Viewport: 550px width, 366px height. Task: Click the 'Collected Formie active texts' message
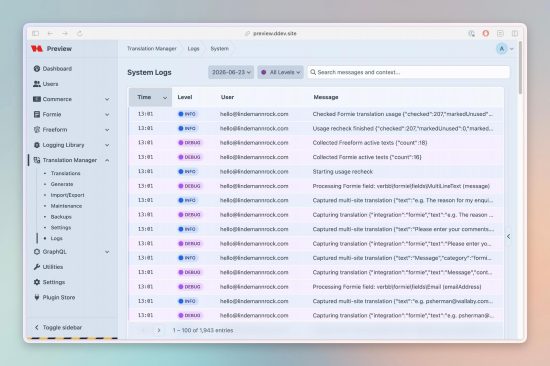point(367,157)
